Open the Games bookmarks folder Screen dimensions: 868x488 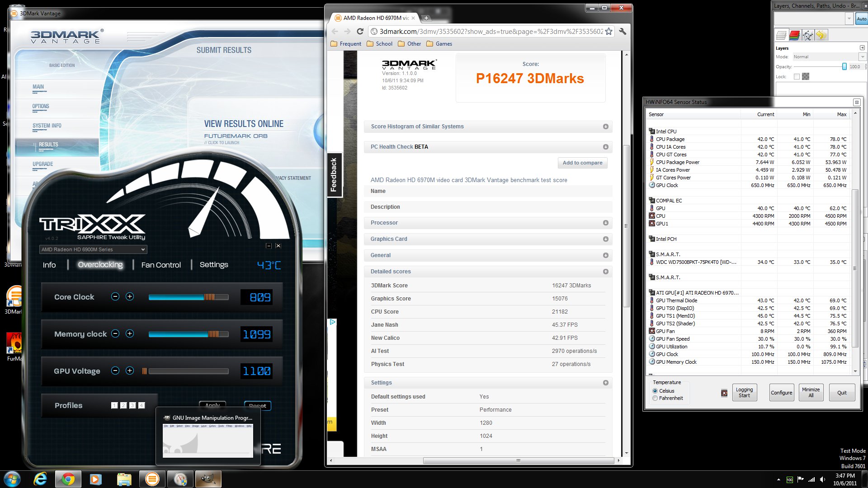(x=439, y=44)
